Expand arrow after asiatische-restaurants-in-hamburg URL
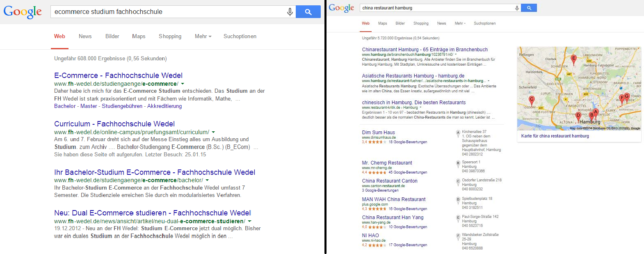This screenshot has width=644, height=254. [x=488, y=81]
